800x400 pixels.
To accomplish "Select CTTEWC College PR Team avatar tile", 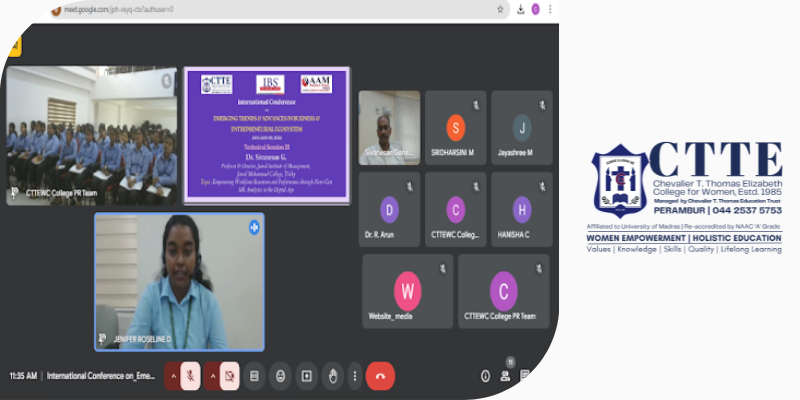I will [504, 291].
